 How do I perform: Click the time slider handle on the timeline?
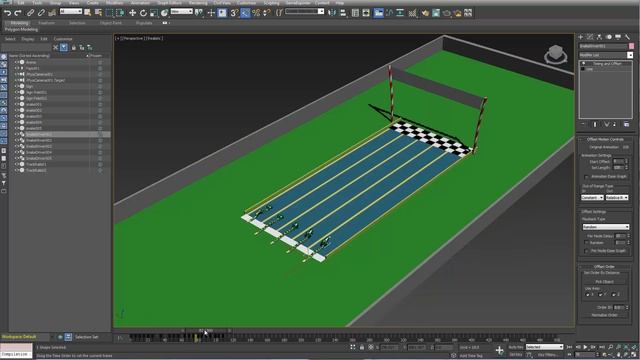tap(205, 331)
